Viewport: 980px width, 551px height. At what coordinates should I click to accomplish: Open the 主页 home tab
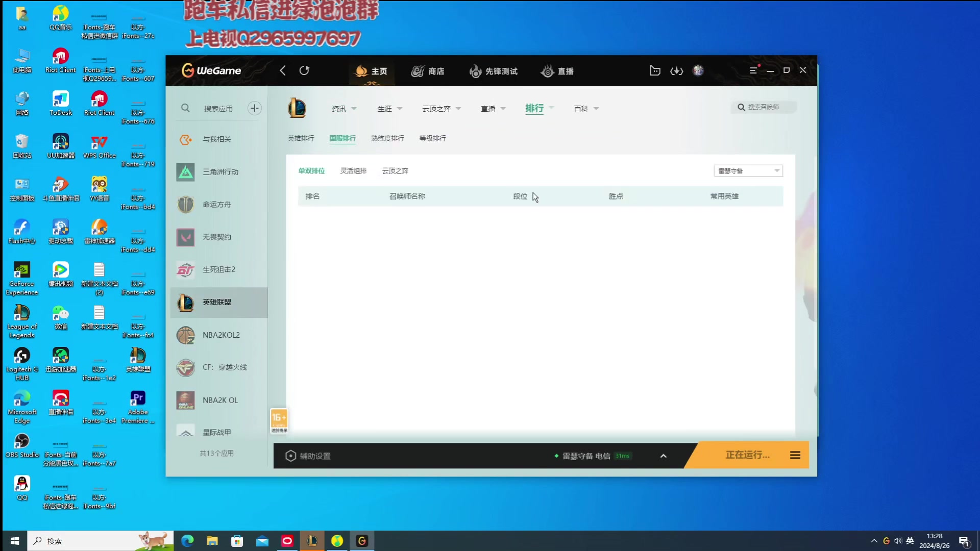(x=372, y=71)
